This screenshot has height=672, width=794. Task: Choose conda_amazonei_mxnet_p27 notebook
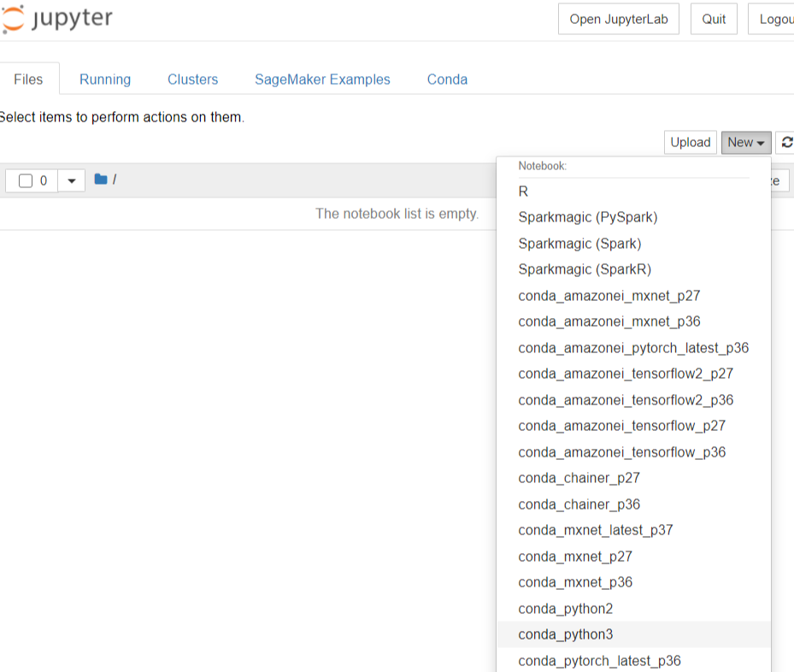pyautogui.click(x=633, y=296)
